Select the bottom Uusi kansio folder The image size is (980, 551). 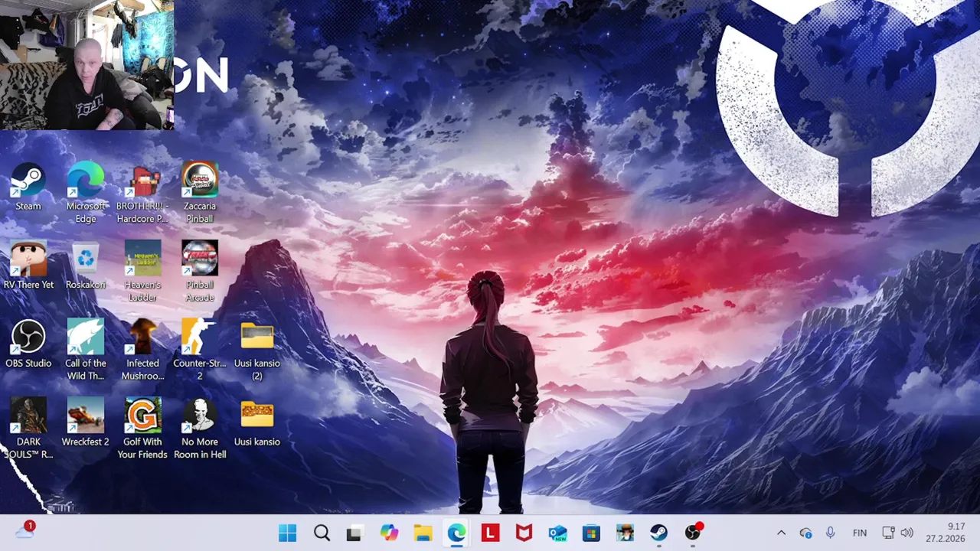(257, 422)
